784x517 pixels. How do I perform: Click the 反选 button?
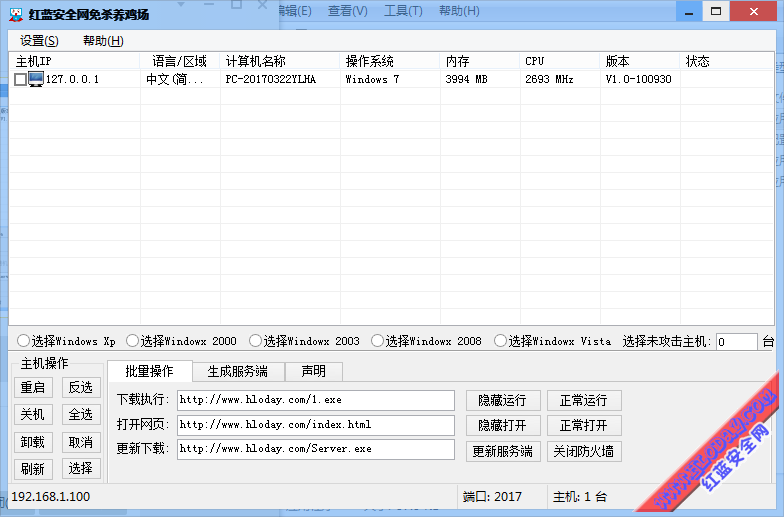click(81, 388)
